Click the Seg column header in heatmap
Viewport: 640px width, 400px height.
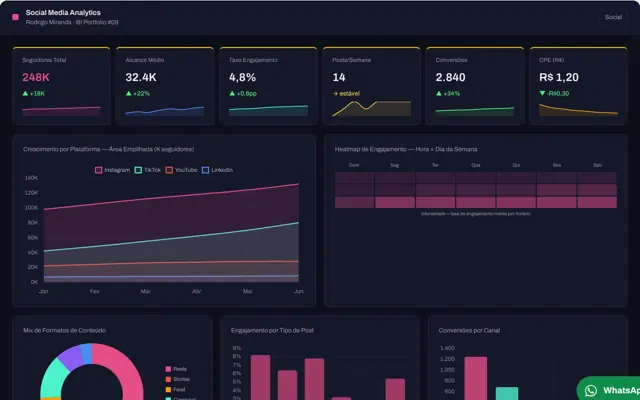[x=394, y=165]
